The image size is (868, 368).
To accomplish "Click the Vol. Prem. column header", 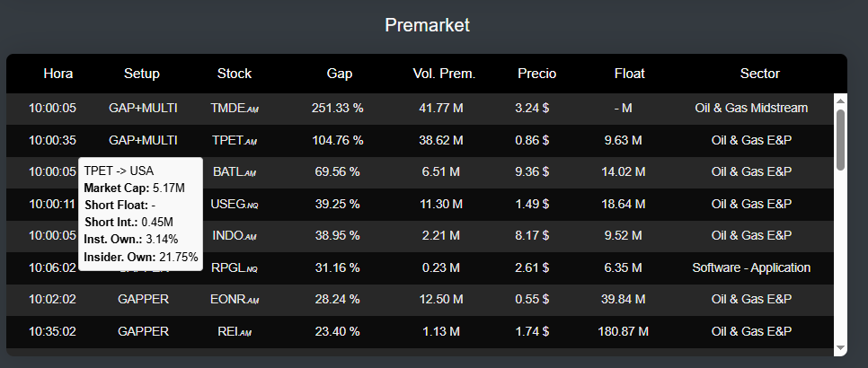I will tap(444, 74).
